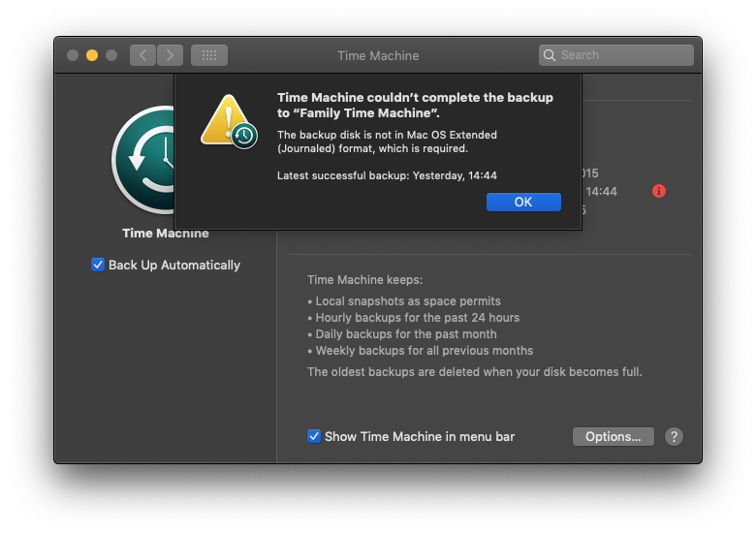Click the Time Machine window title
The image size is (756, 535).
(x=378, y=55)
